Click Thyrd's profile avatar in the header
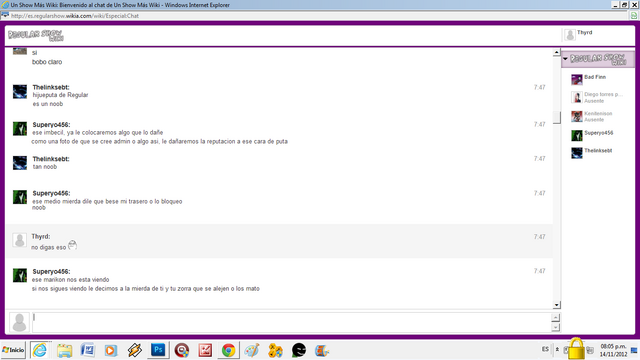The image size is (640, 360). (570, 35)
